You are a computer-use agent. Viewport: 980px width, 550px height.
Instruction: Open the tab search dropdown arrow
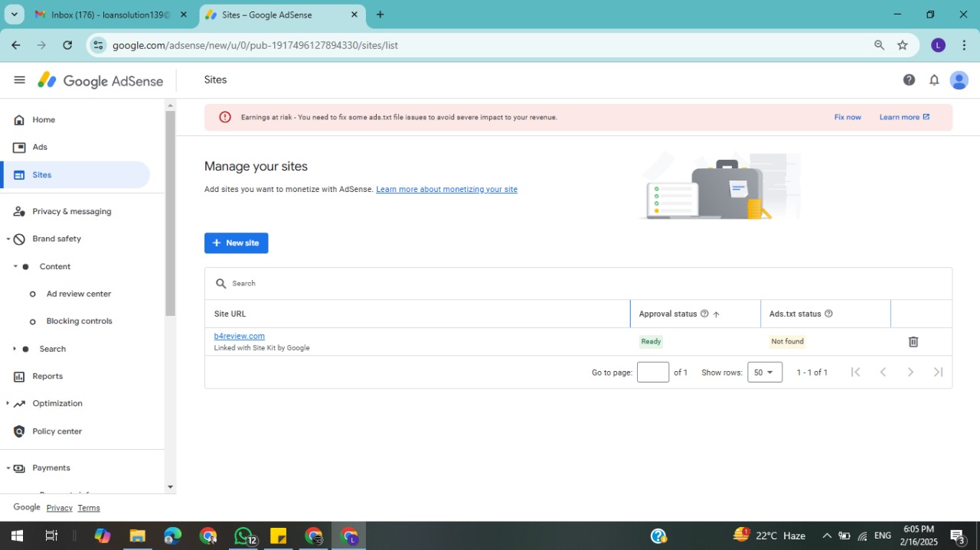[x=14, y=15]
